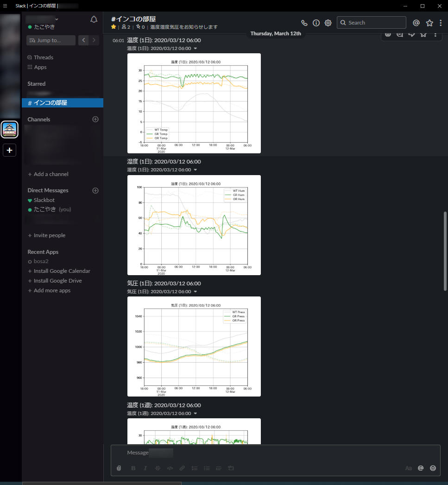The width and height of the screenshot is (448, 485).
Task: Click Invite people link
Action: pyautogui.click(x=47, y=235)
